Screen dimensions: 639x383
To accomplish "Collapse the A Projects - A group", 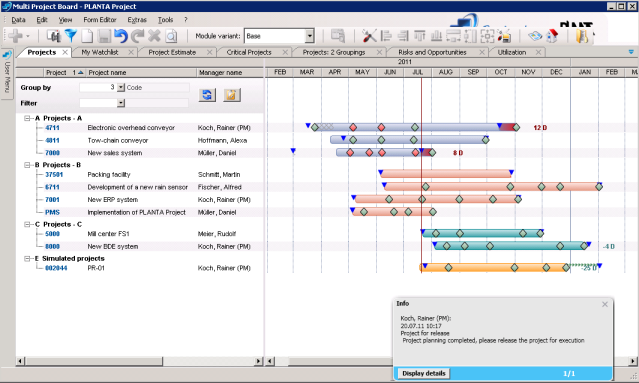I will click(27, 118).
